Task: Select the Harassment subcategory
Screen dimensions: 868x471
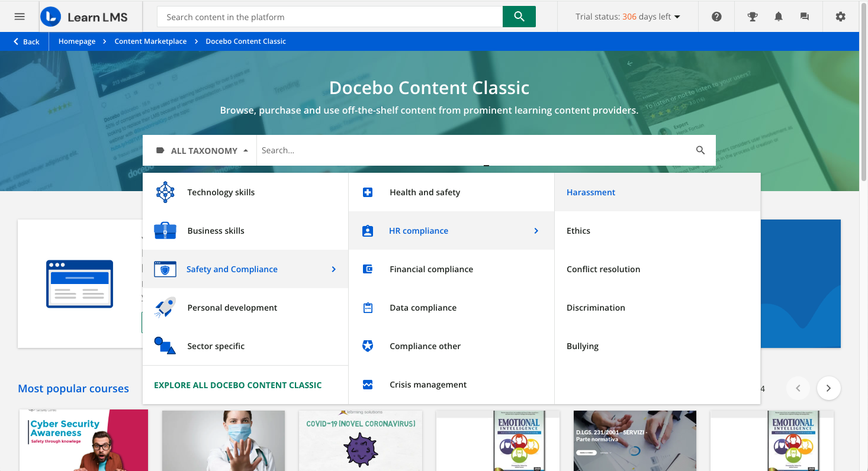Action: [x=590, y=192]
